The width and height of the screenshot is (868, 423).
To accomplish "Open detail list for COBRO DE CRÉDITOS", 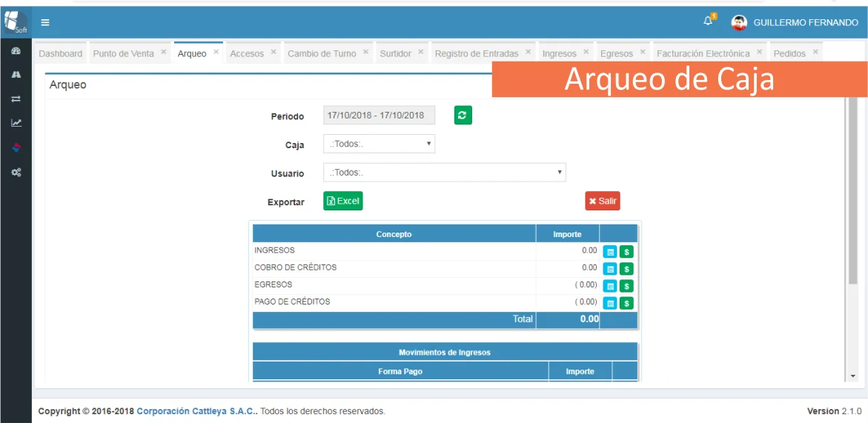I will coord(610,269).
